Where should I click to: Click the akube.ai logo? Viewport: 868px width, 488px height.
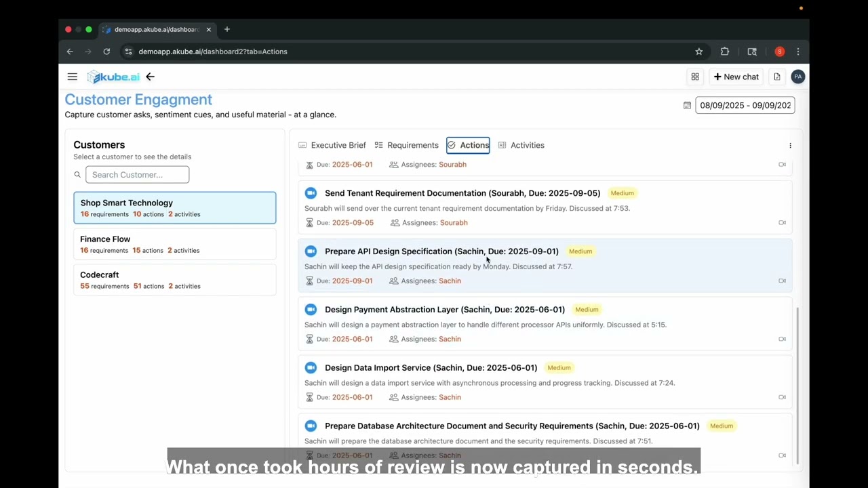pyautogui.click(x=113, y=77)
